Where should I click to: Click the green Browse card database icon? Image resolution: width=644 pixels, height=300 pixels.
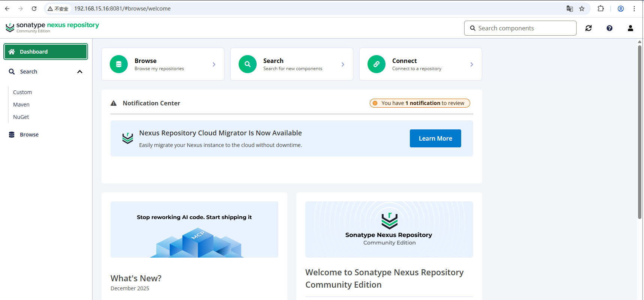[119, 64]
